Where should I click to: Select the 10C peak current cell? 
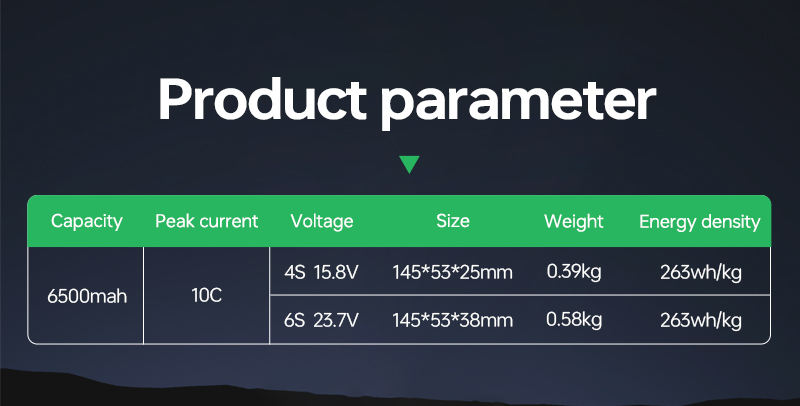206,296
